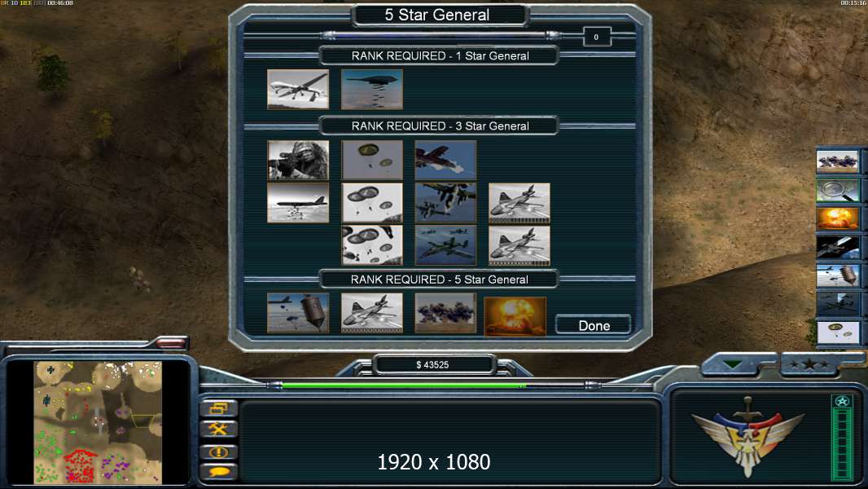Activate explosion power shortcut on right sidebar

[x=838, y=218]
